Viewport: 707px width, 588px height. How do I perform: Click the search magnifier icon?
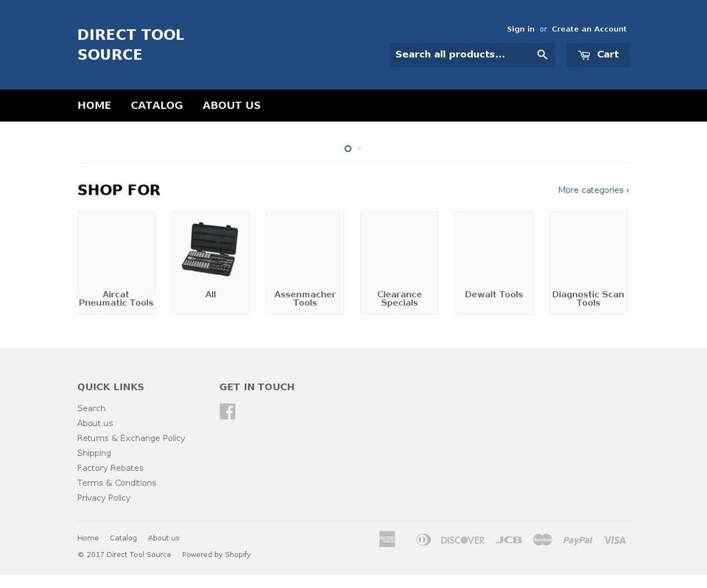542,55
